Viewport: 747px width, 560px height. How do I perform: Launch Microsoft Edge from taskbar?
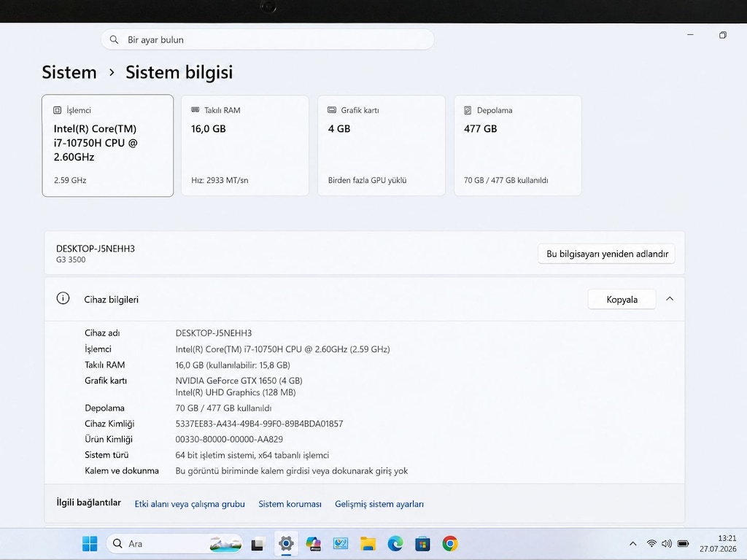coord(395,543)
